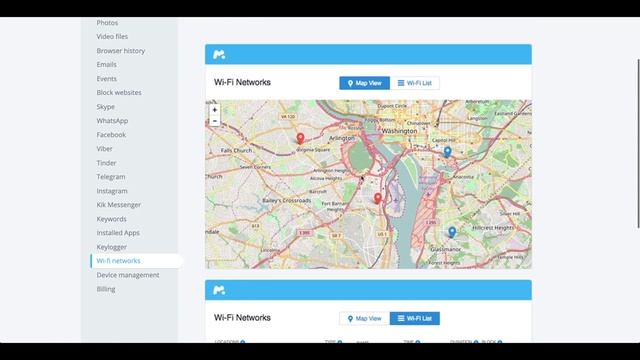This screenshot has width=640, height=360.
Task: Click the Falls Church label on the map
Action: pos(236,151)
